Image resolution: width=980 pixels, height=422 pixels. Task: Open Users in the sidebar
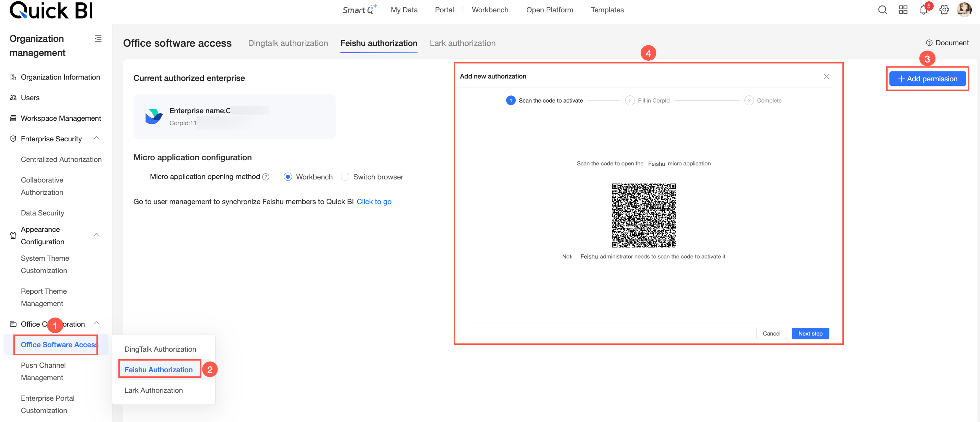pos(30,98)
